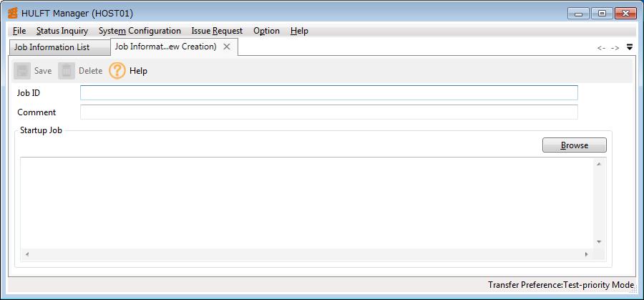Click the Browse button
Viewport: 644px width, 300px height.
(574, 145)
